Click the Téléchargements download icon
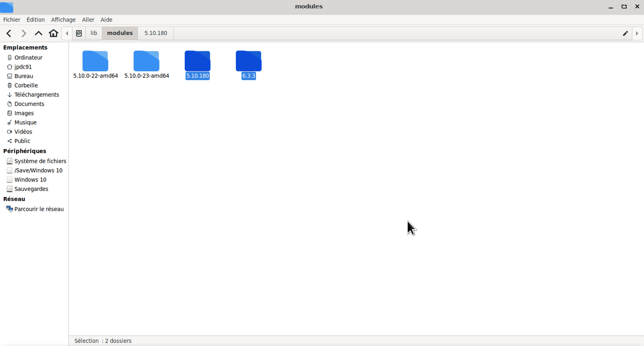The height and width of the screenshot is (346, 644). click(x=10, y=95)
